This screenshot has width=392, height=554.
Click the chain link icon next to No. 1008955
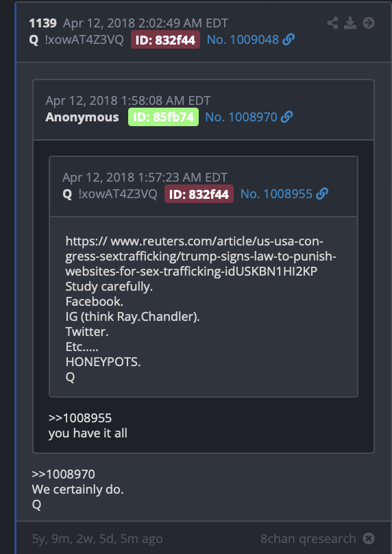pos(322,193)
